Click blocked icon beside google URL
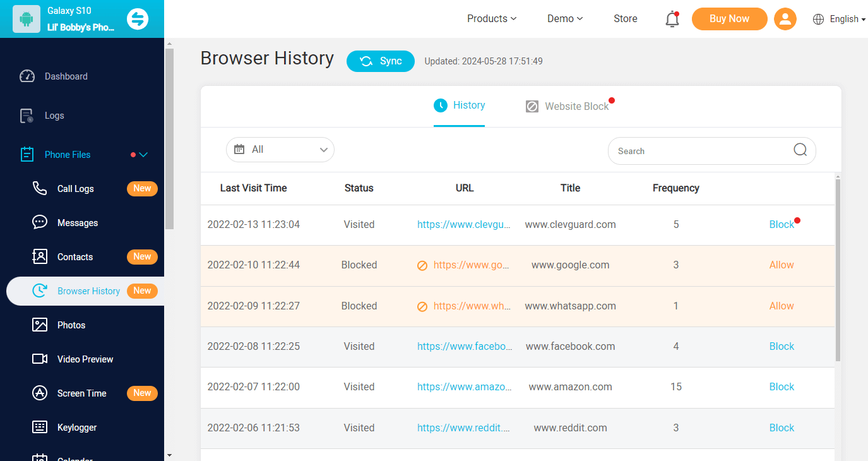 422,266
